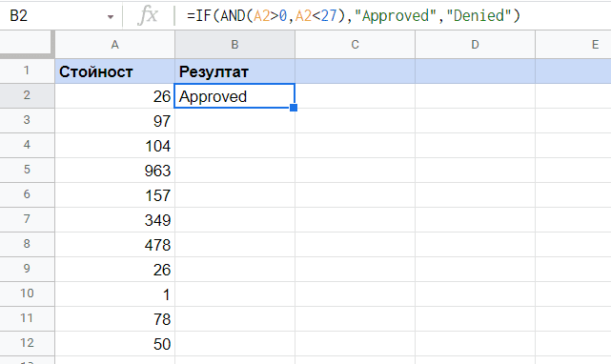The image size is (611, 364).
Task: Click the cell with value 478
Action: (x=115, y=245)
